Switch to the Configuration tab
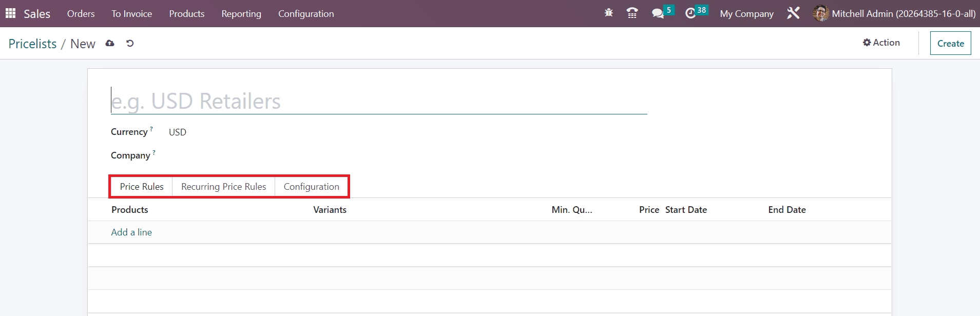 click(x=311, y=187)
